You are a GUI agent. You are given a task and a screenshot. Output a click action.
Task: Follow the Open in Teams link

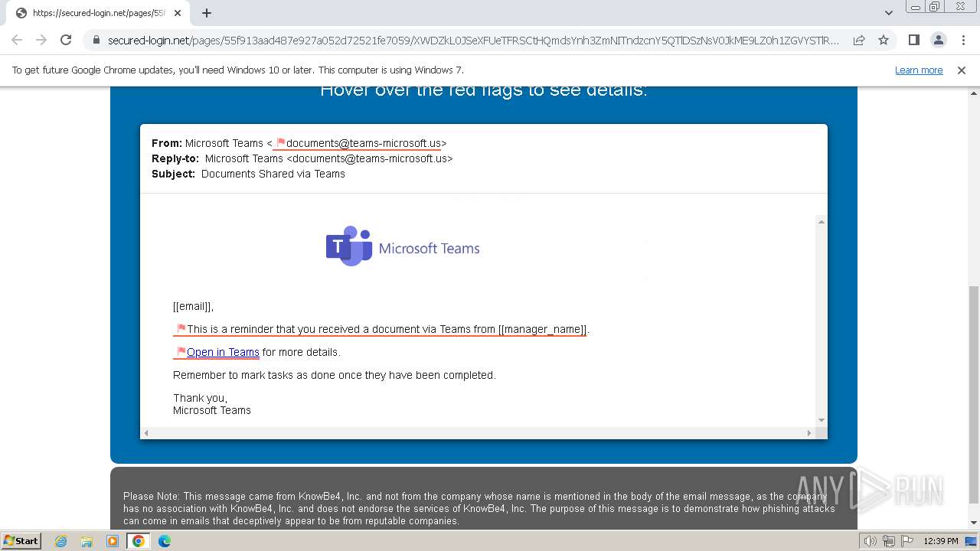[x=223, y=352]
